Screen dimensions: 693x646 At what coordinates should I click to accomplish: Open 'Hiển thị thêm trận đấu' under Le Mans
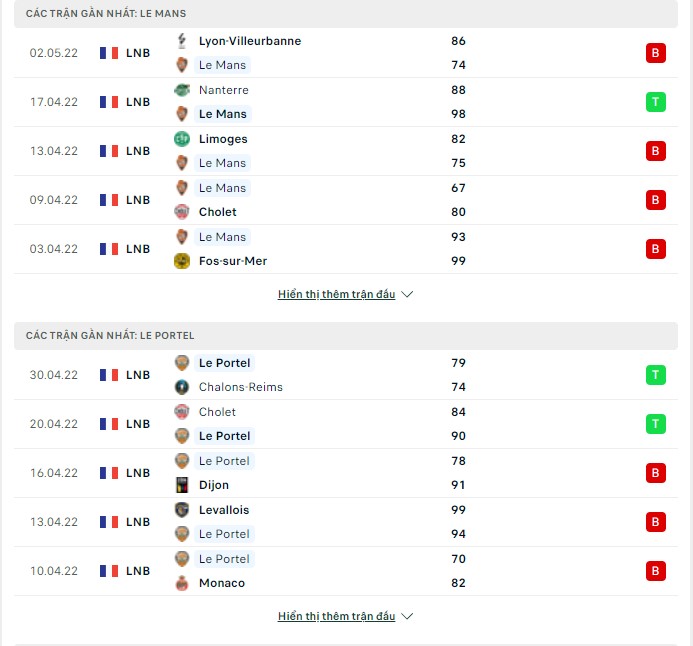[x=336, y=294]
